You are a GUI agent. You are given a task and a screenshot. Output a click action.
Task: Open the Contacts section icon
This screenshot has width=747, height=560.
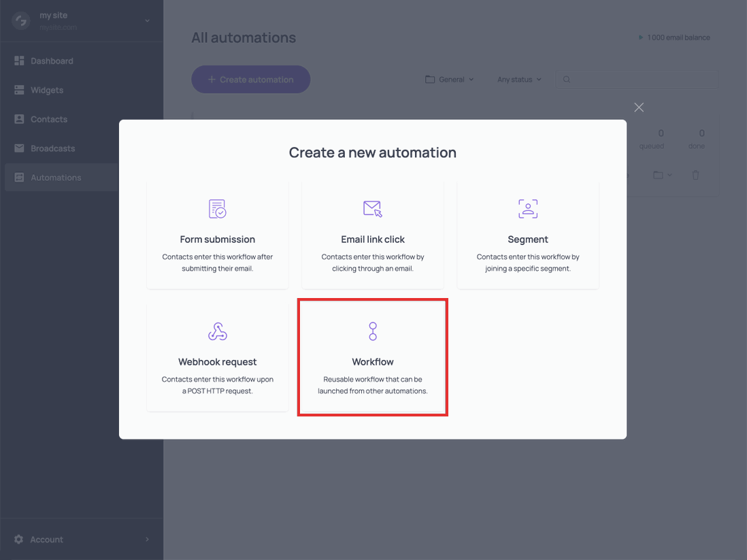tap(19, 119)
